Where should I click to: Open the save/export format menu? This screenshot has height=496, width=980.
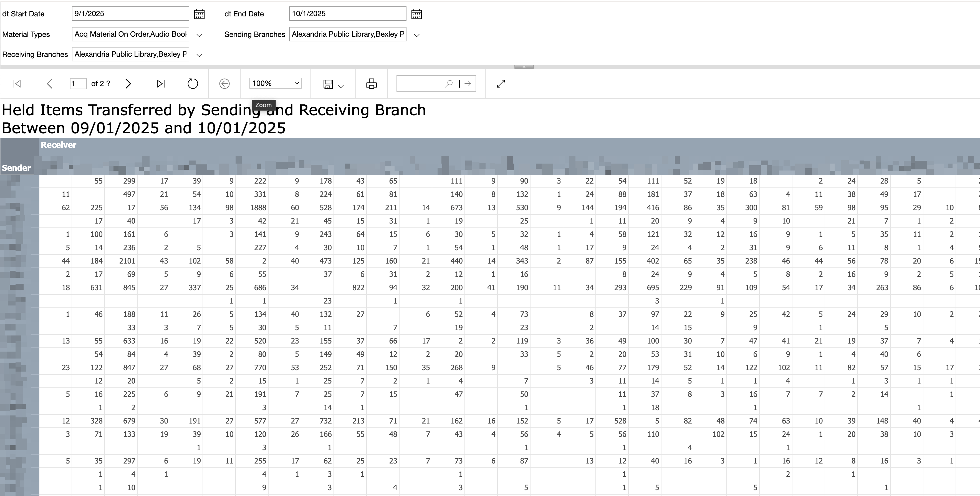tap(333, 84)
